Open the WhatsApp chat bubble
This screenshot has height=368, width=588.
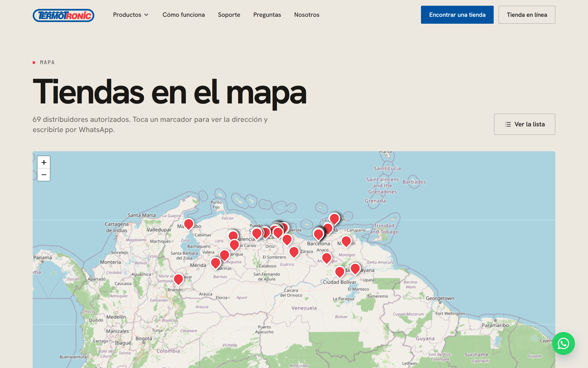(563, 343)
